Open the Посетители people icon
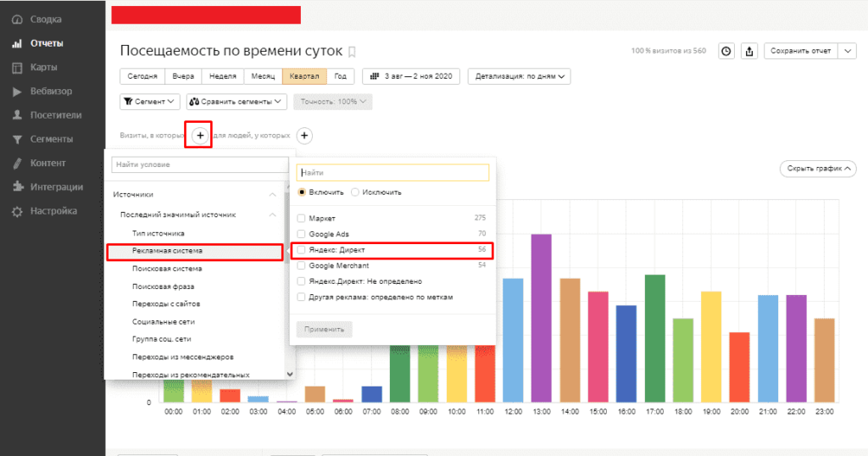Viewport: 868px width, 456px height. (17, 115)
